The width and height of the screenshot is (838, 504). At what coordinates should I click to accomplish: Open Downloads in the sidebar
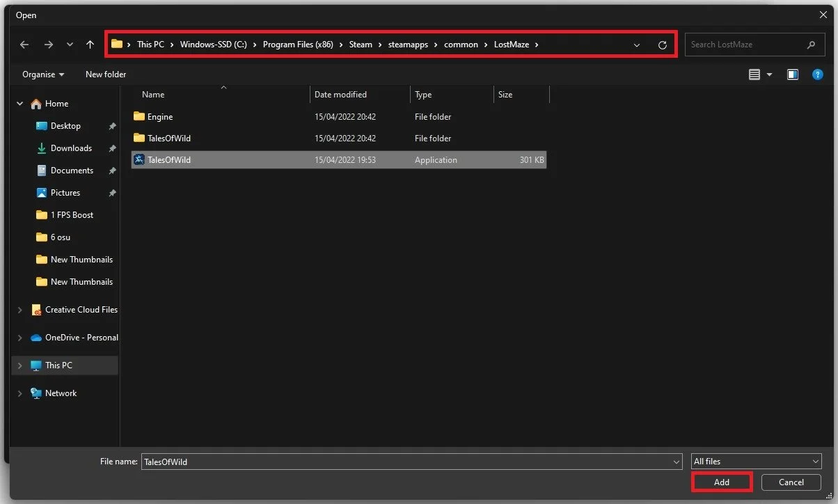tap(71, 148)
